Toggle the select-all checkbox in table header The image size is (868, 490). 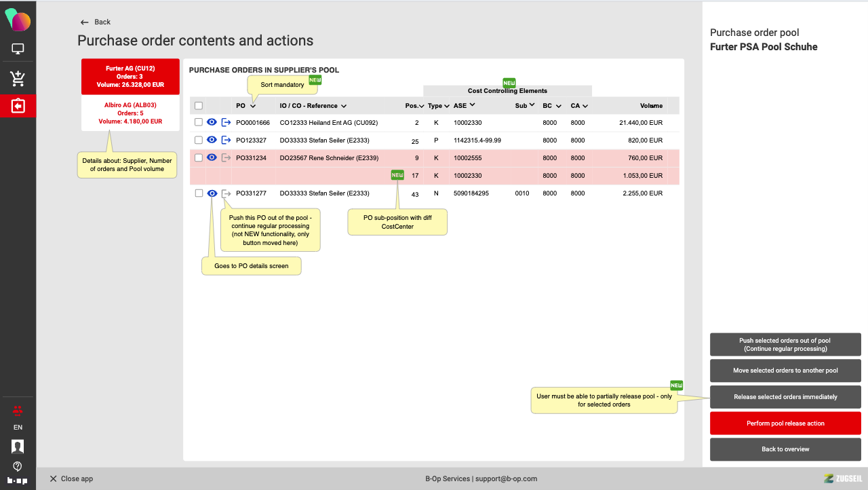[x=199, y=106]
